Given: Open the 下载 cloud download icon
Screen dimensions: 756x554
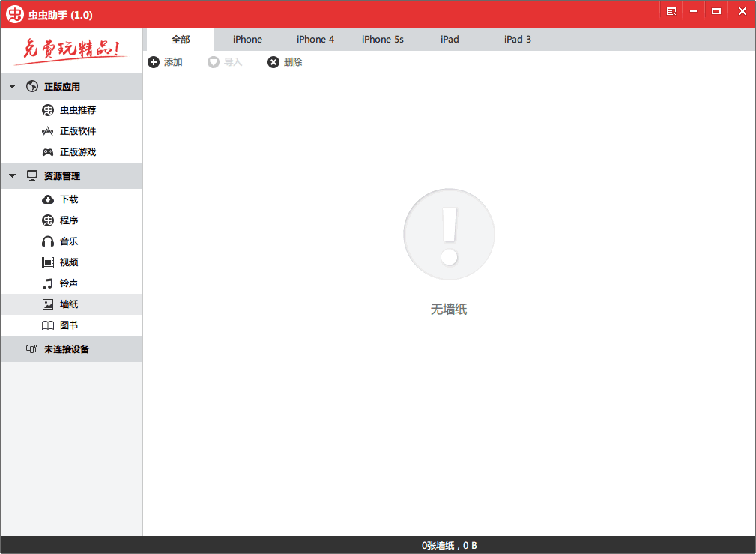Looking at the screenshot, I should tap(48, 199).
